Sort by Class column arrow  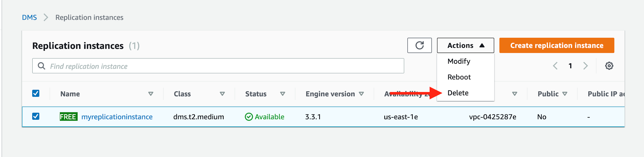click(222, 94)
